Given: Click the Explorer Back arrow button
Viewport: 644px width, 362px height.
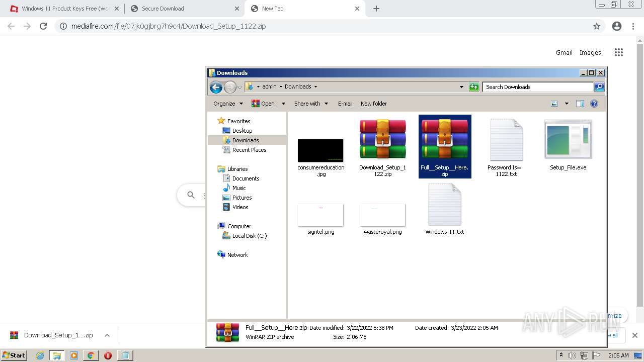Looking at the screenshot, I should (216, 87).
